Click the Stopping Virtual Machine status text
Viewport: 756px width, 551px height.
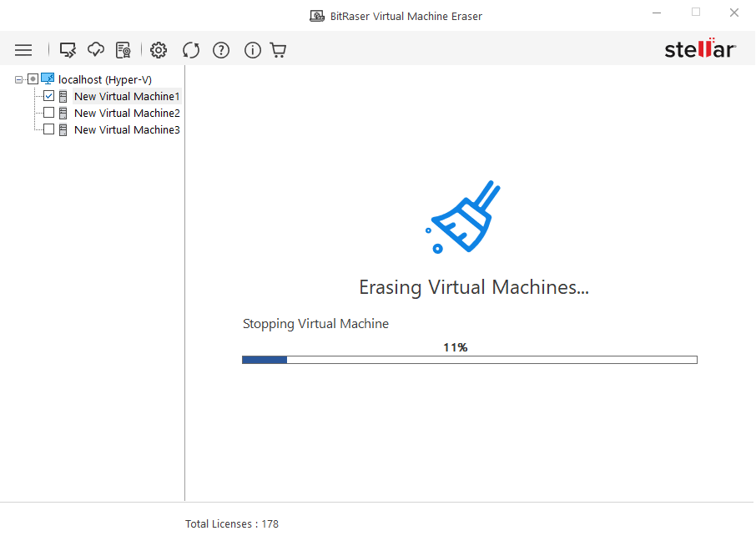click(315, 324)
